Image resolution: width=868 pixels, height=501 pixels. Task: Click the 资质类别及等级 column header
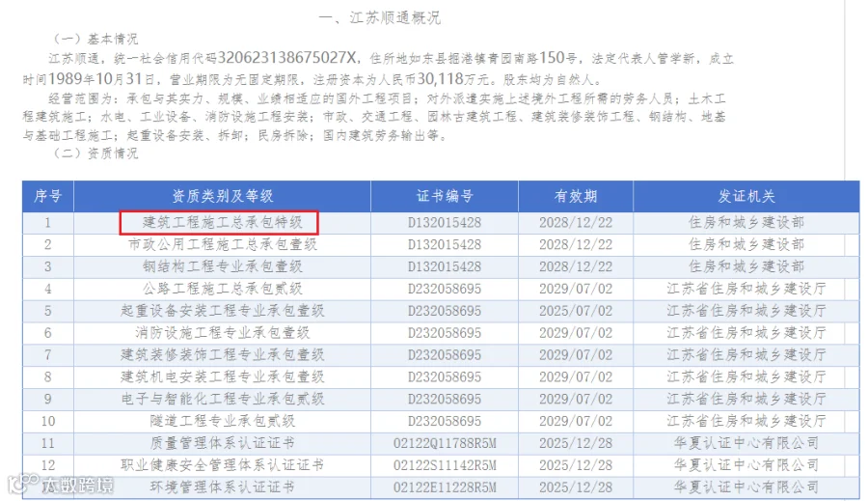point(222,196)
